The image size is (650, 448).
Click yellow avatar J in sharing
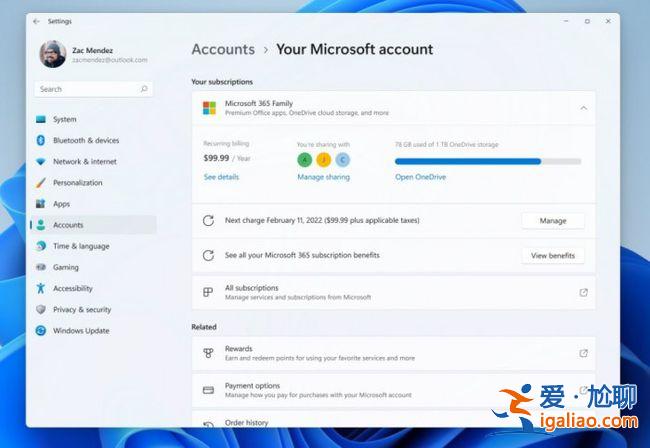click(x=324, y=160)
